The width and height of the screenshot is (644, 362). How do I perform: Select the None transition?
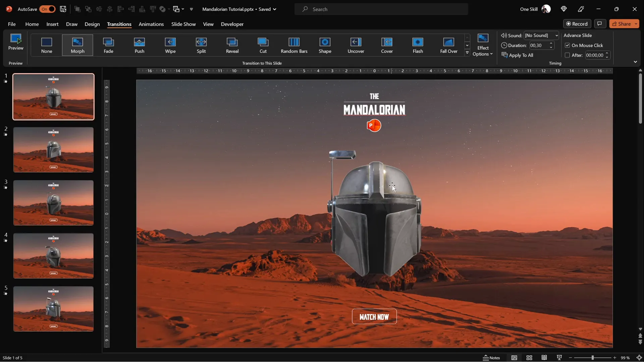tap(47, 45)
